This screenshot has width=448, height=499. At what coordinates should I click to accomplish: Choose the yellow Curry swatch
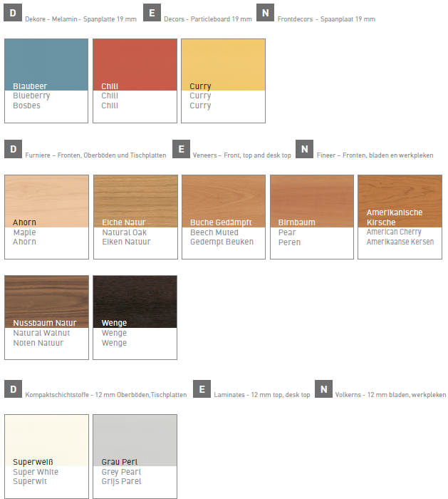223,64
